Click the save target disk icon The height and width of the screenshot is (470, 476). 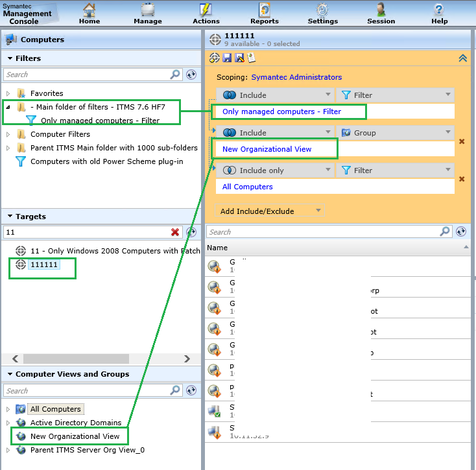click(x=227, y=58)
